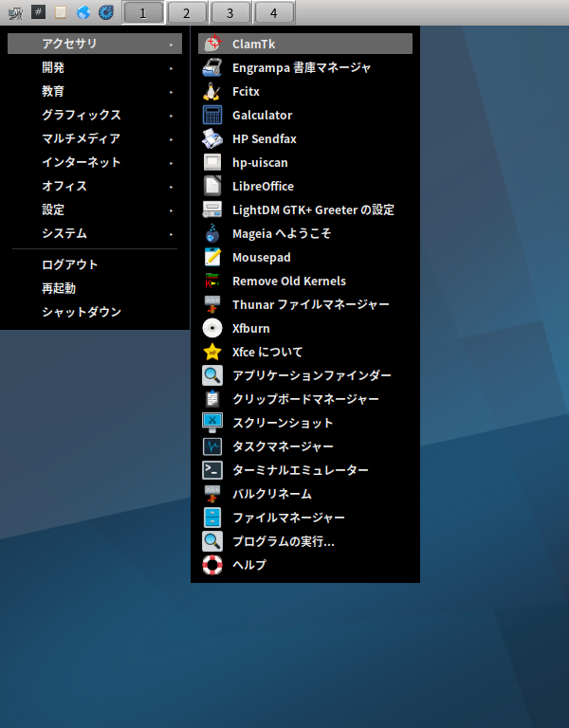
Task: Open LightDM GTK+ Greeter settings icon
Action: click(212, 209)
